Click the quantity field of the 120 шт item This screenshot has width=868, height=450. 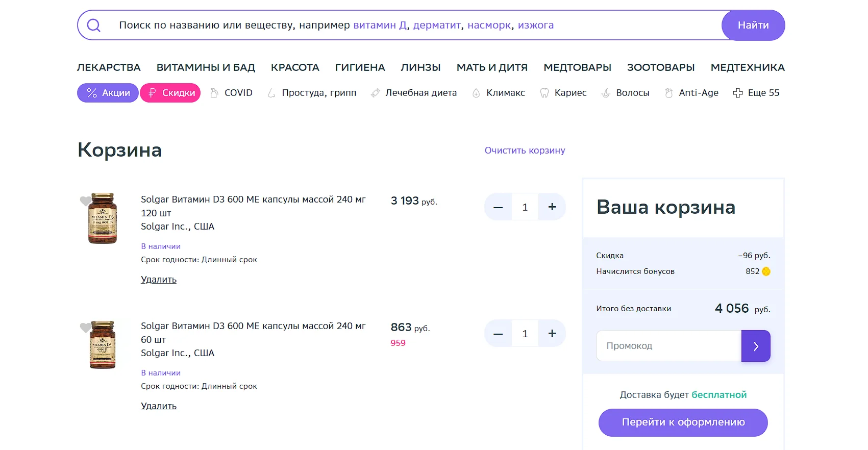click(525, 207)
